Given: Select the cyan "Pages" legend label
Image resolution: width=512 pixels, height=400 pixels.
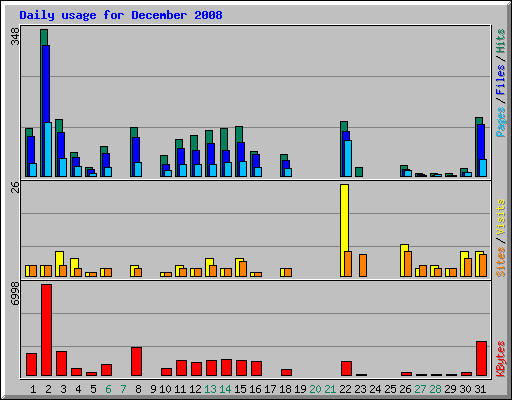Looking at the screenshot, I should pos(501,122).
